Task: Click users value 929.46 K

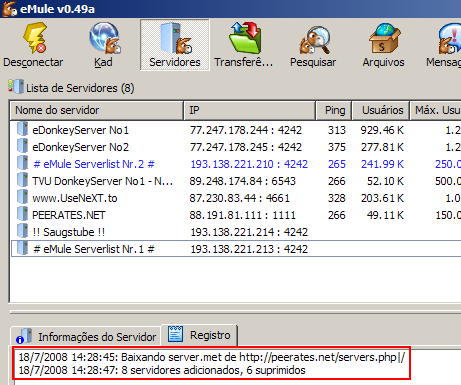Action: [382, 130]
